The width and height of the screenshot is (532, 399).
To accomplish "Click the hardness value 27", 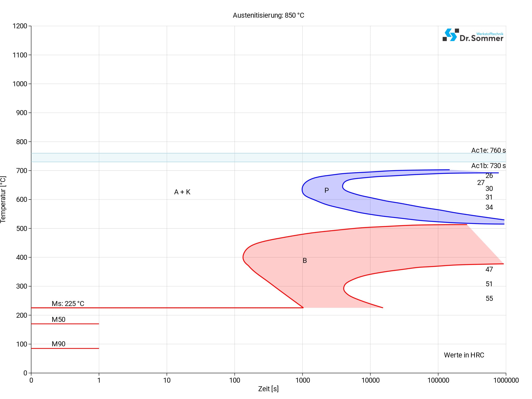I will (x=481, y=183).
